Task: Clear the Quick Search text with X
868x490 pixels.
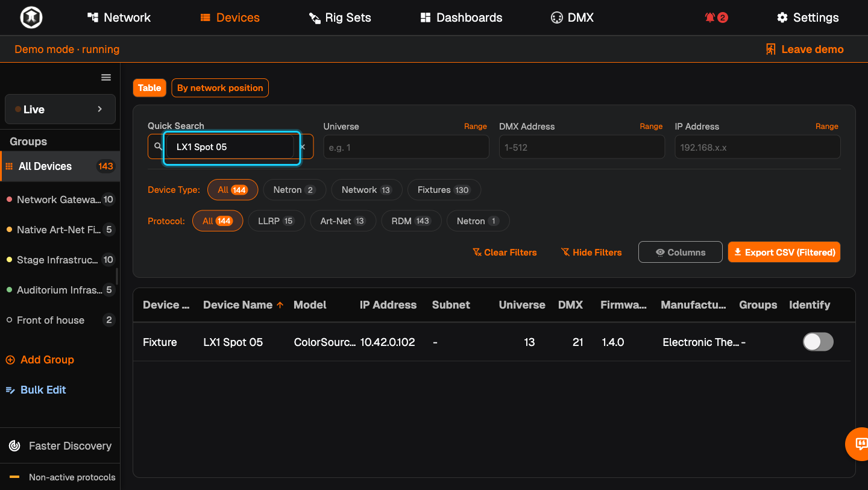Action: [x=303, y=146]
